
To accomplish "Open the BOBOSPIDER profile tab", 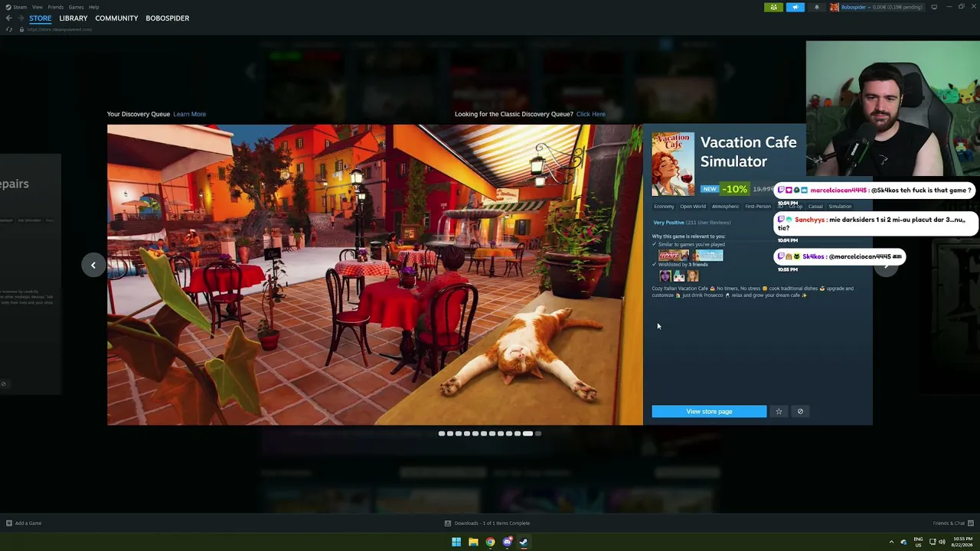I will [x=168, y=18].
